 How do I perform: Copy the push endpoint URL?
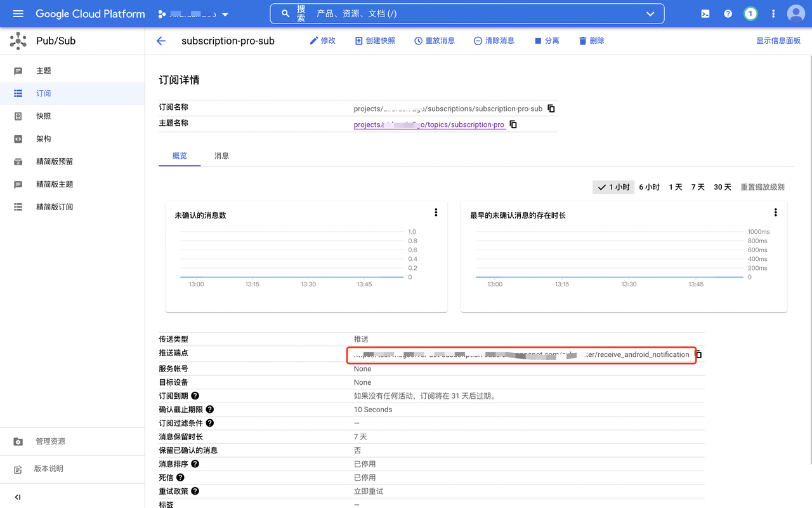point(698,354)
